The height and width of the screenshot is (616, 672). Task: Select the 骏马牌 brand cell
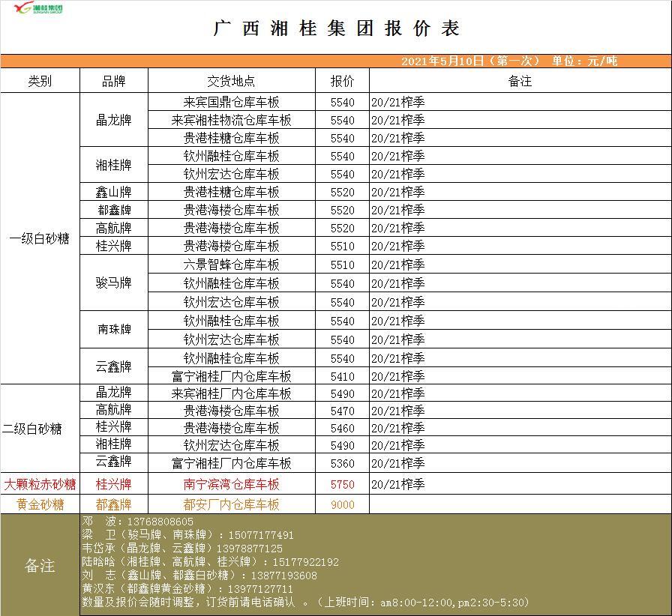pyautogui.click(x=114, y=283)
